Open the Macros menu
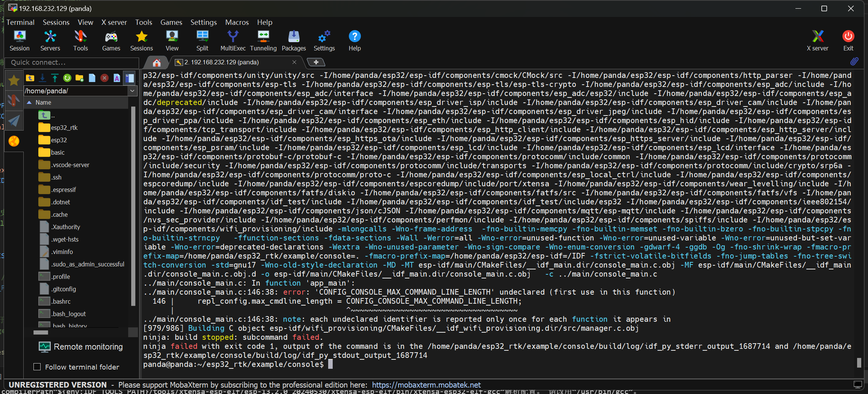The height and width of the screenshot is (394, 868). click(237, 22)
